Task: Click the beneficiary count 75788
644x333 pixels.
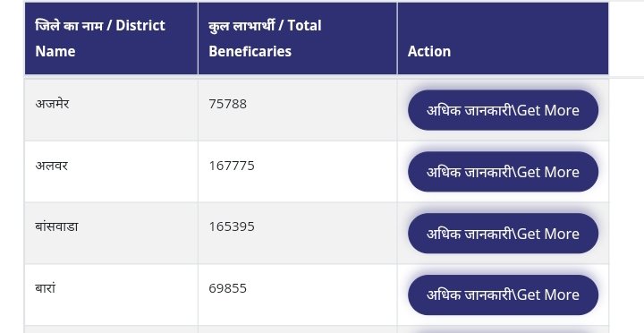Action: click(227, 104)
